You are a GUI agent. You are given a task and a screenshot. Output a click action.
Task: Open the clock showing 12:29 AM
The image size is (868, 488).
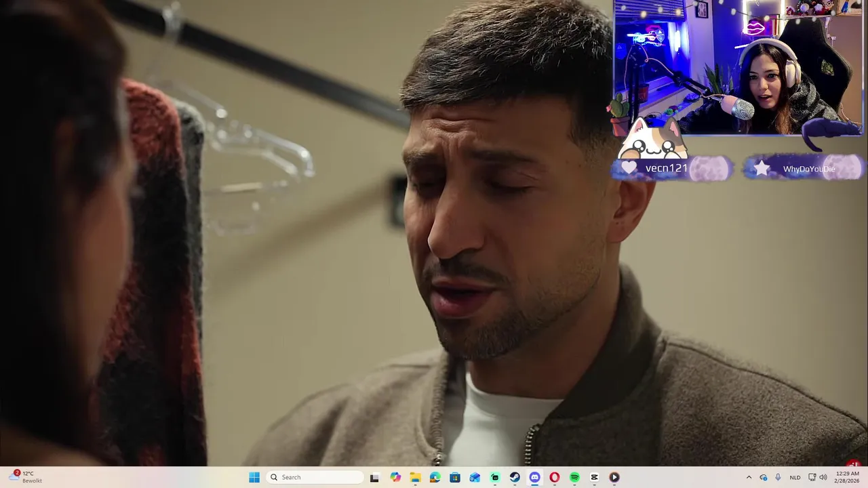click(848, 477)
